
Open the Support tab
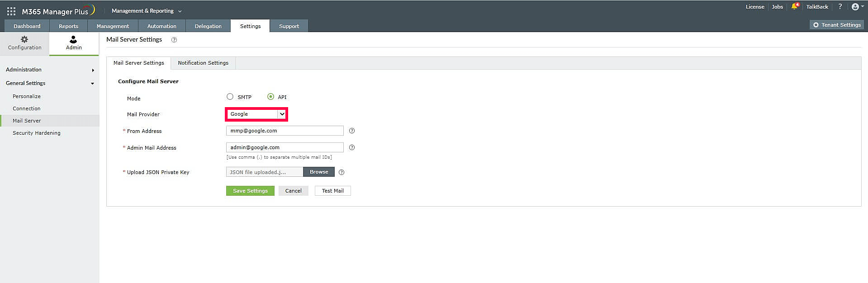click(x=289, y=26)
